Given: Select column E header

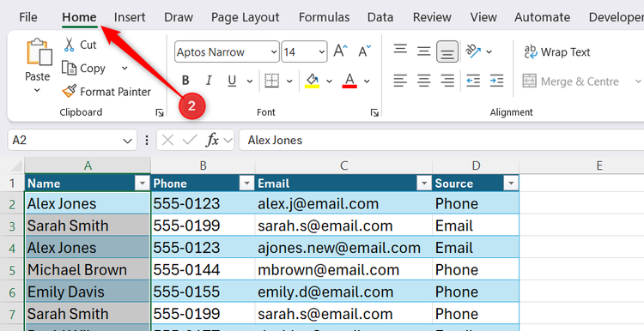Looking at the screenshot, I should [x=599, y=165].
